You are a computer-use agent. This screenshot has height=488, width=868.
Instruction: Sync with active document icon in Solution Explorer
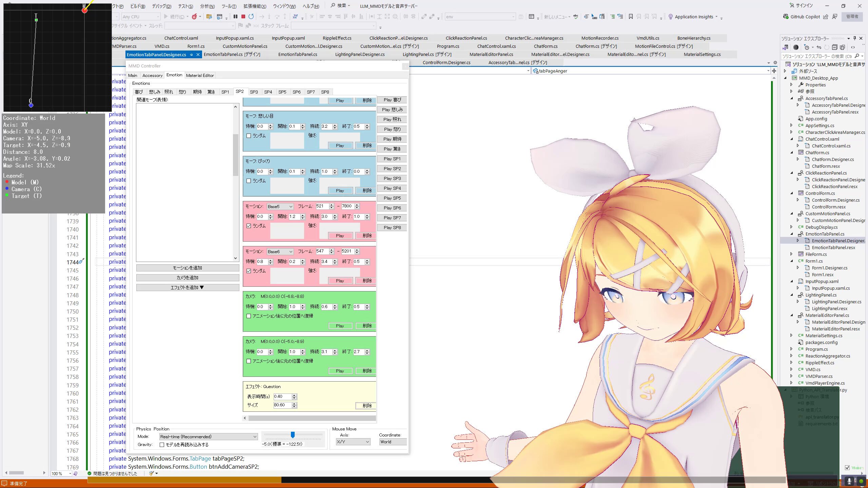(x=819, y=47)
